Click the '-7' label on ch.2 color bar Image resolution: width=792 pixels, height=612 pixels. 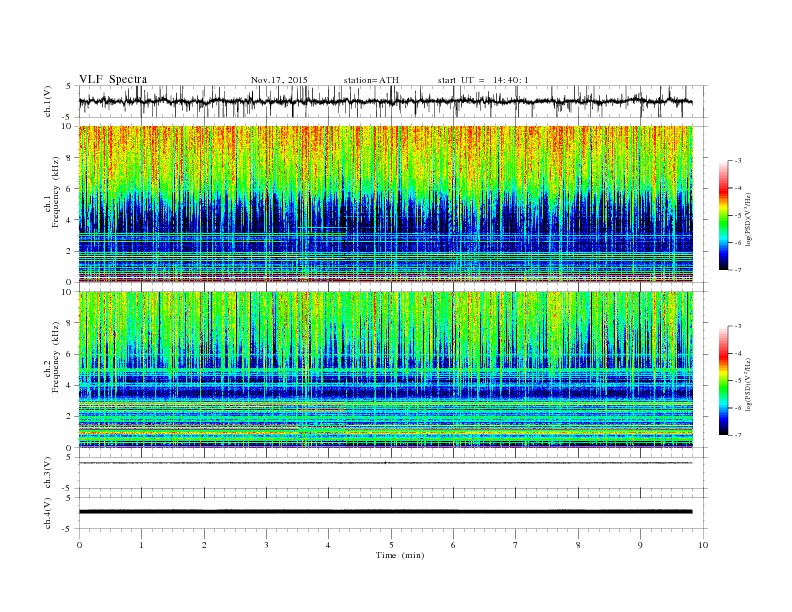[x=738, y=435]
